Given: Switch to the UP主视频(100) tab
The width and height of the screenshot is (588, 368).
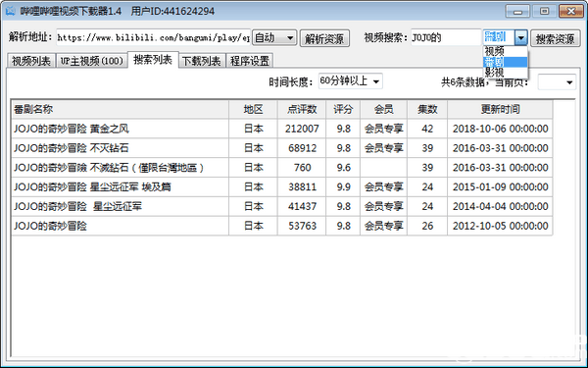Looking at the screenshot, I should (92, 61).
